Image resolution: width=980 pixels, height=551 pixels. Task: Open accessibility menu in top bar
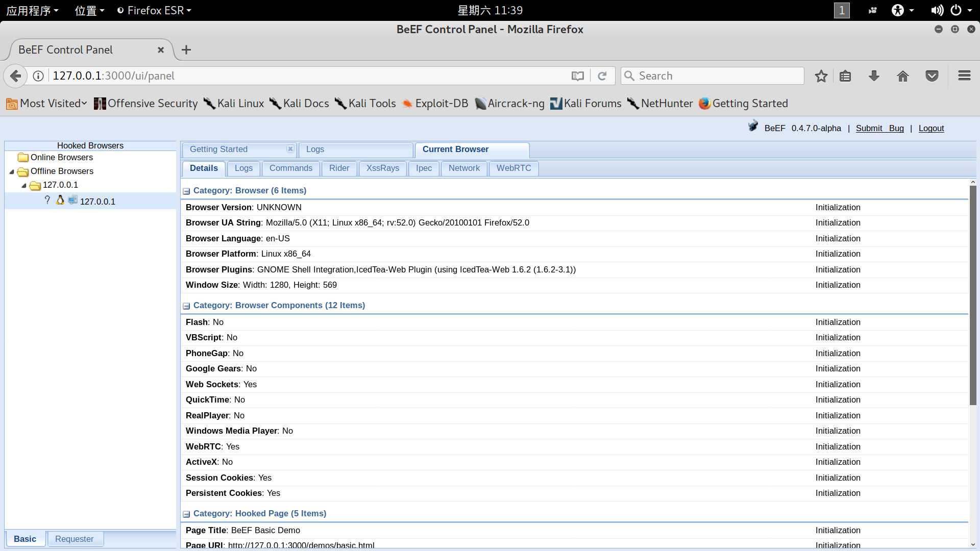(902, 10)
